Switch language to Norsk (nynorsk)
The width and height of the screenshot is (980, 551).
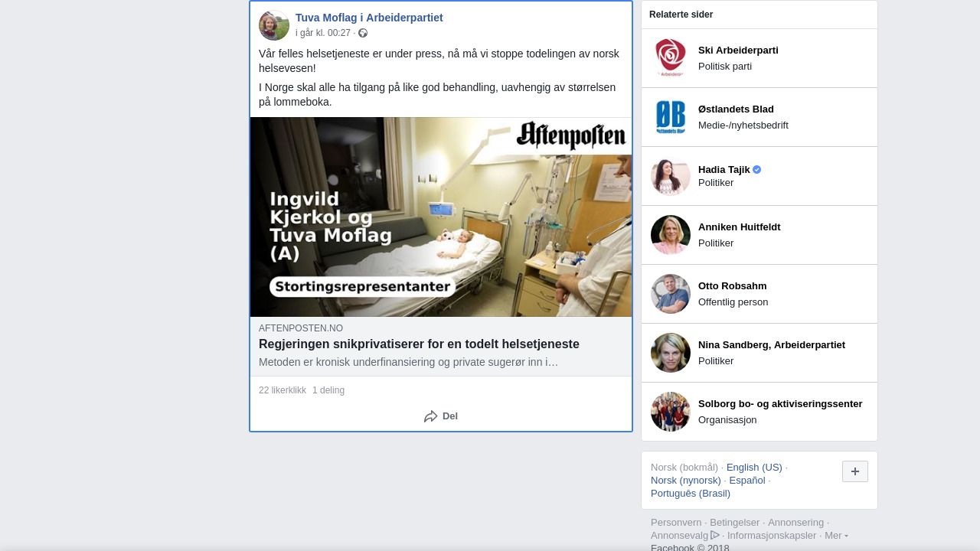point(686,481)
